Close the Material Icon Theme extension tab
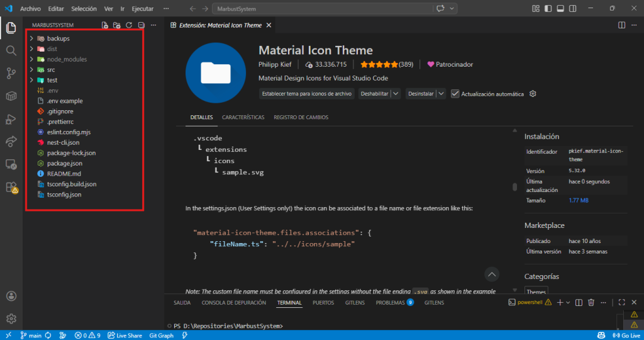 coord(269,25)
